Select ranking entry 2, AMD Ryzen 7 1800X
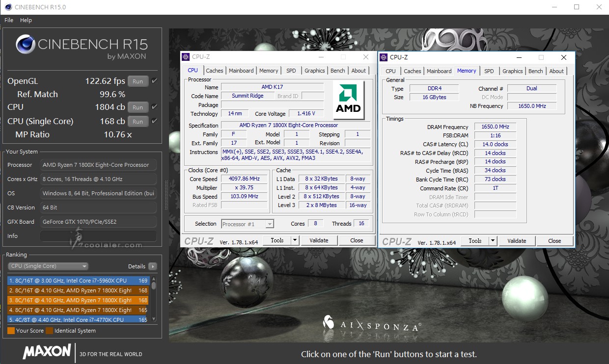Viewport: 609px width, 364px height. [x=79, y=290]
